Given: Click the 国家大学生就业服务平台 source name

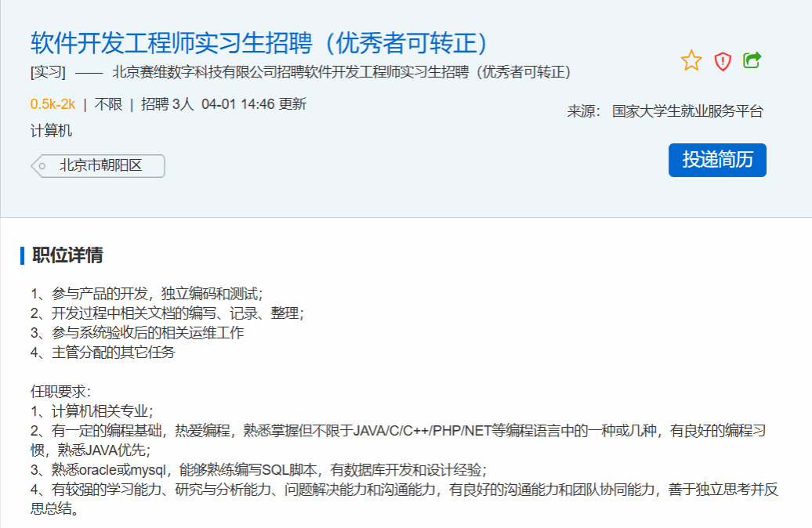Looking at the screenshot, I should [x=687, y=111].
